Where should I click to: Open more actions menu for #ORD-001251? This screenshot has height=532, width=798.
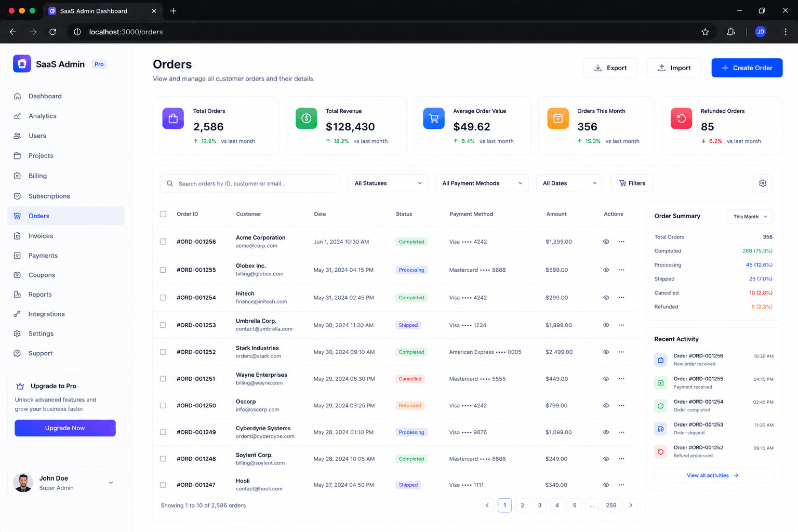click(x=621, y=379)
